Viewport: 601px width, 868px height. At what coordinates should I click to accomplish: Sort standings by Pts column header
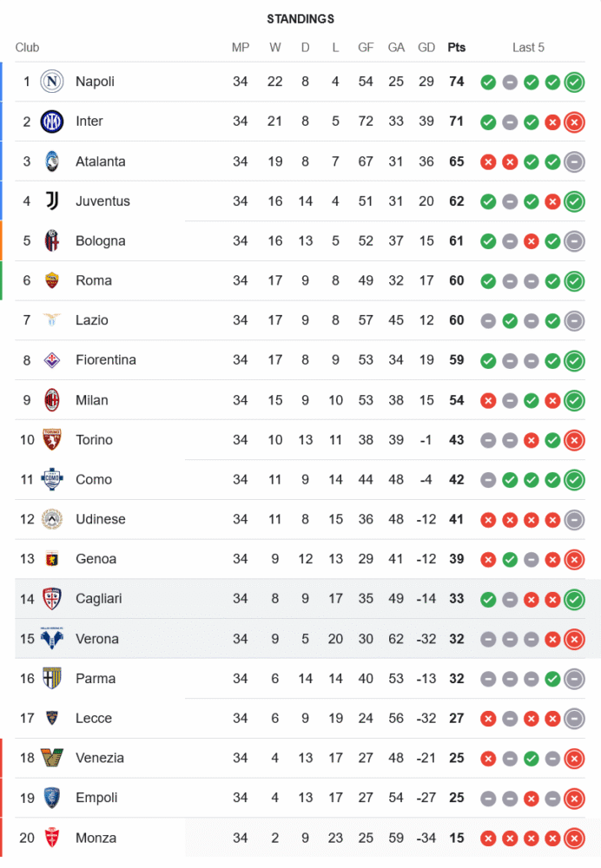tap(456, 48)
